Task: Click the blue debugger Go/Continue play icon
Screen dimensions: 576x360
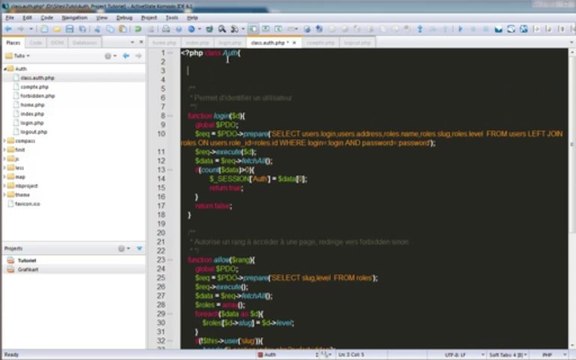Action: 461,29
